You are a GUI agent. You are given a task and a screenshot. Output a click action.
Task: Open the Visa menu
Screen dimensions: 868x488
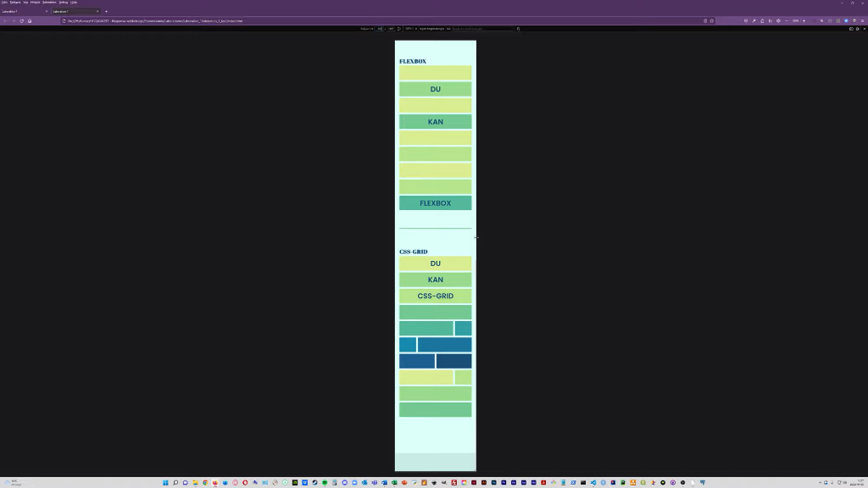point(25,3)
